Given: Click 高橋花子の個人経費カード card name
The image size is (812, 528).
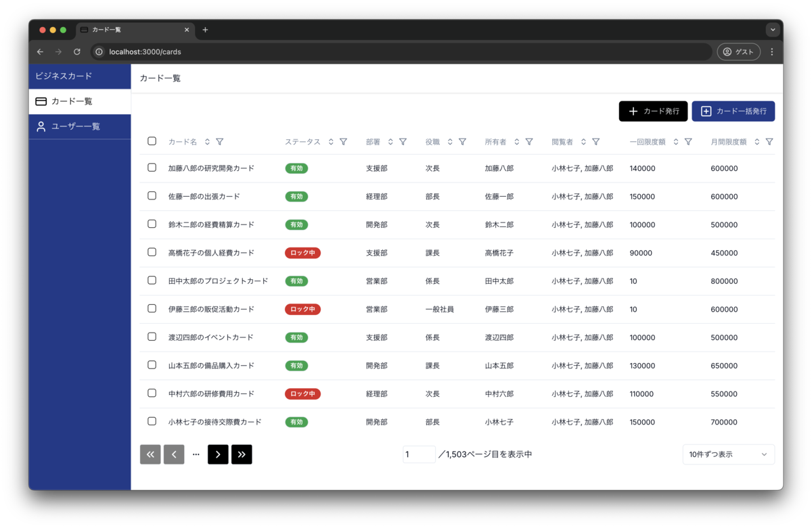Looking at the screenshot, I should pyautogui.click(x=211, y=253).
